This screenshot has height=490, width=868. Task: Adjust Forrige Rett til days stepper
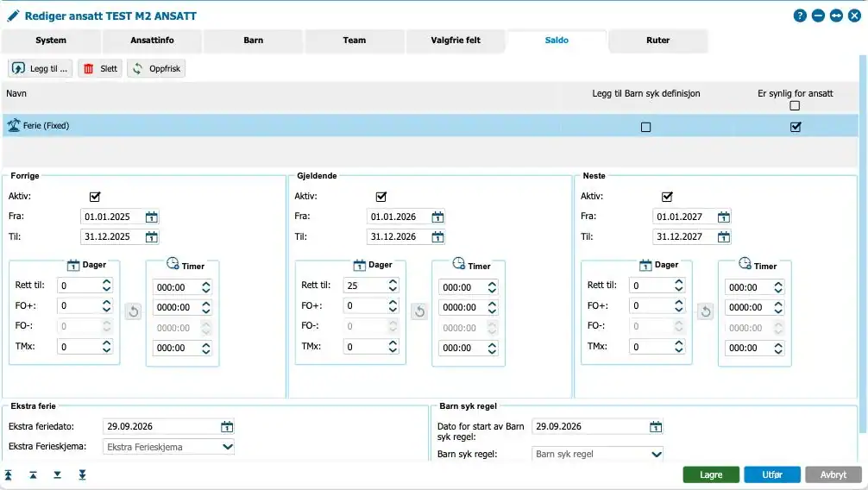tap(106, 286)
